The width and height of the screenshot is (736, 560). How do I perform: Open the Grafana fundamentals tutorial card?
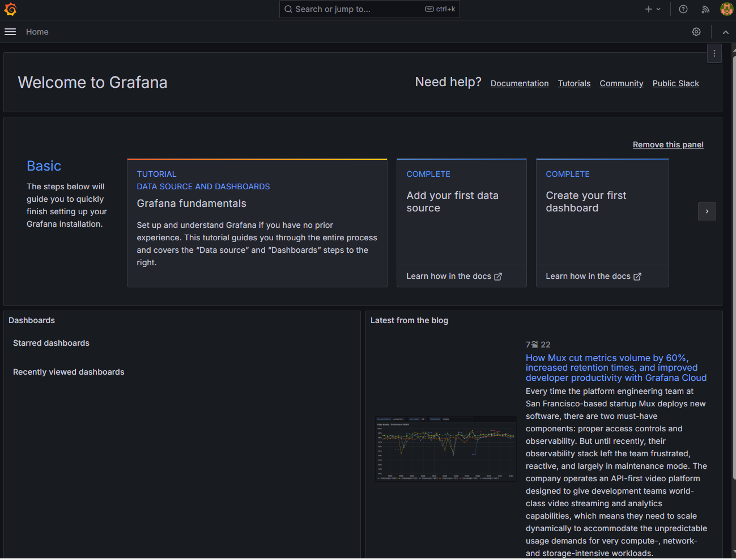point(257,223)
